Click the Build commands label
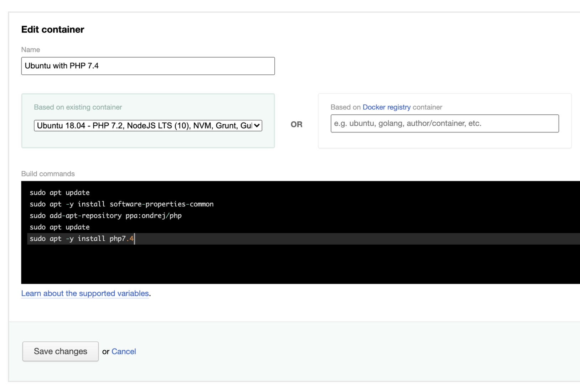 tap(48, 174)
